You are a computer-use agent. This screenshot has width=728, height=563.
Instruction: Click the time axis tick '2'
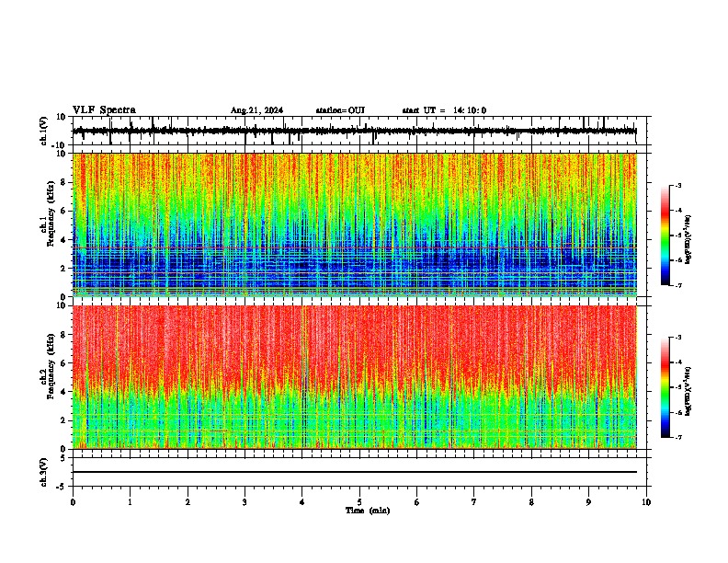click(188, 502)
